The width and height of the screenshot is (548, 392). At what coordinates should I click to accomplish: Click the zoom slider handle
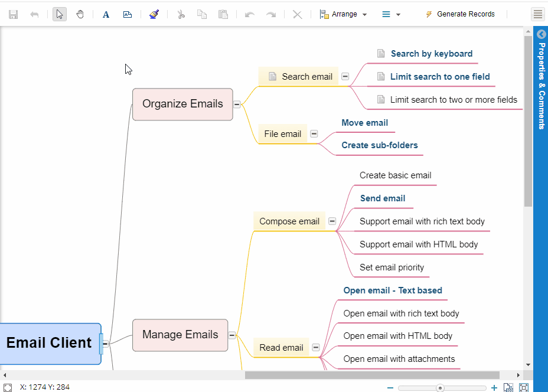(x=440, y=388)
